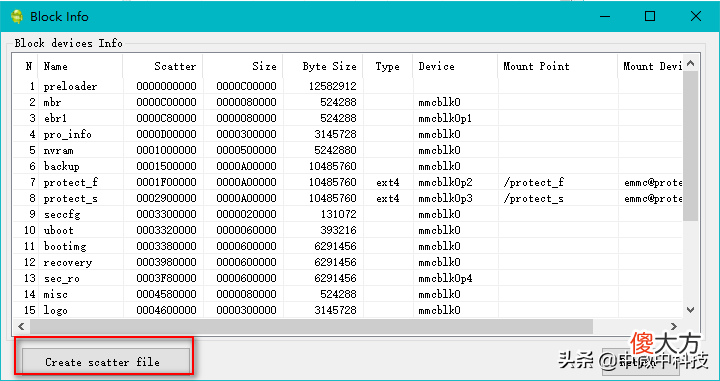
Task: Select the pro_info partition name
Action: coord(68,134)
